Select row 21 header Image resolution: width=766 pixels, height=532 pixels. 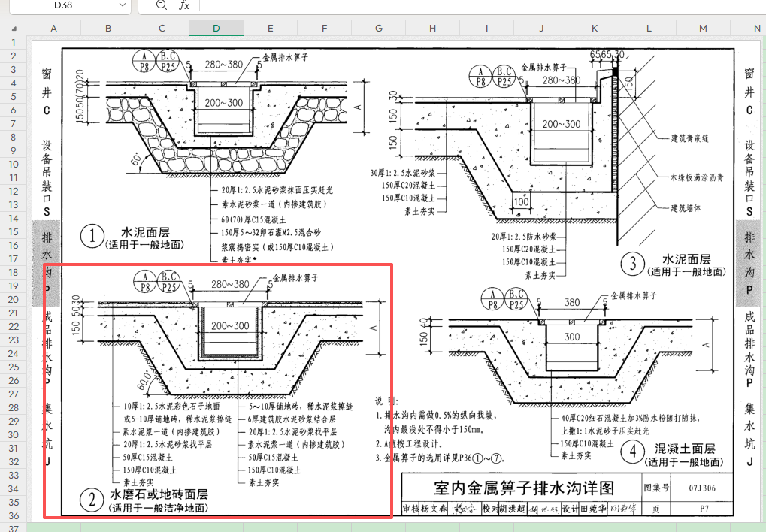(14, 313)
